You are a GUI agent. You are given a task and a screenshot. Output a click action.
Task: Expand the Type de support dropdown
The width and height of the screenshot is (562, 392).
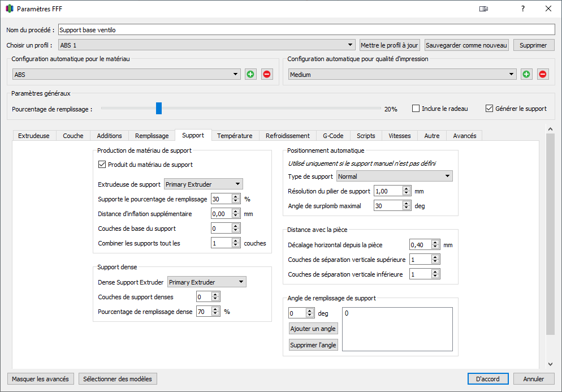[x=395, y=176]
